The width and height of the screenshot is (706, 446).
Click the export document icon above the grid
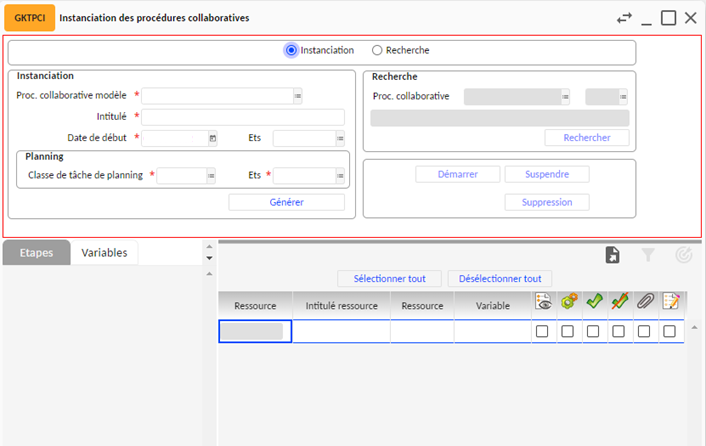tap(613, 256)
